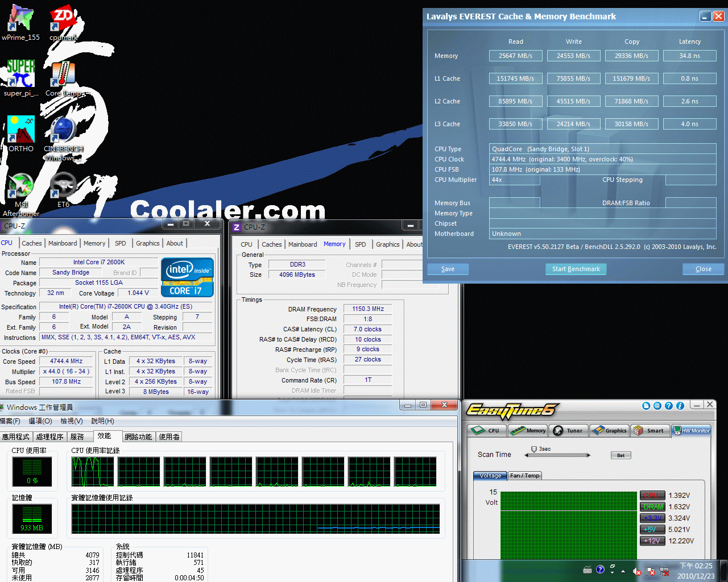This screenshot has width=728, height=582.
Task: Select the HW Monitor tab in EasyTune6
Action: tap(692, 430)
